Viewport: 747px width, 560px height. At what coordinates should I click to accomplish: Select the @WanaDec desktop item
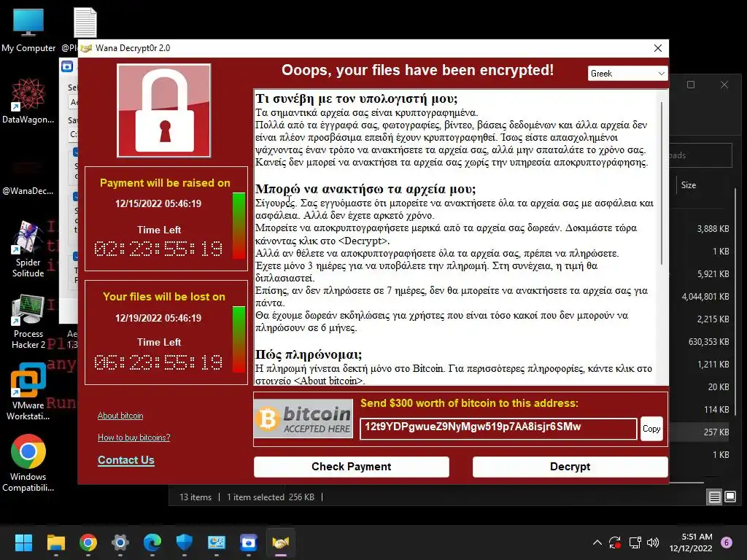point(28,179)
